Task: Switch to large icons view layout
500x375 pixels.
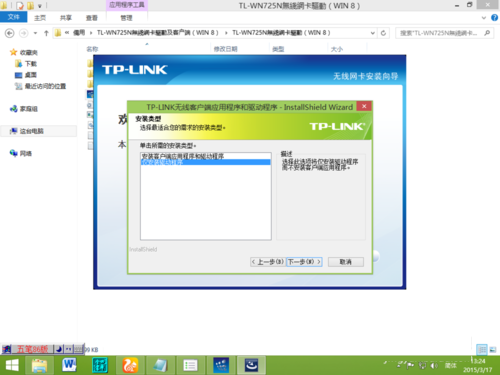Action: pos(493,349)
